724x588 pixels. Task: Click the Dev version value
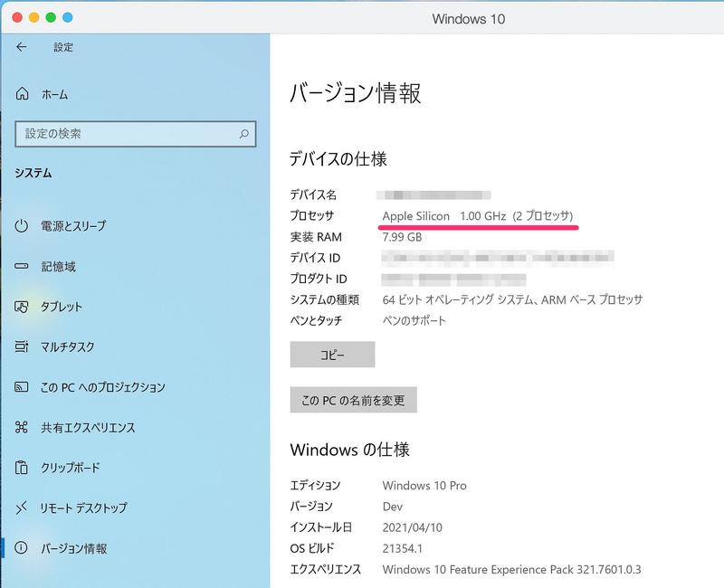coord(393,507)
